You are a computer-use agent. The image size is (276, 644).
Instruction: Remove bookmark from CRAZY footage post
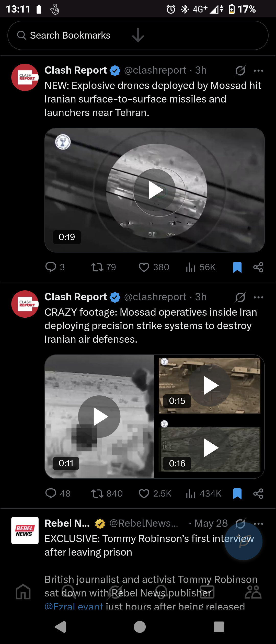pyautogui.click(x=237, y=493)
